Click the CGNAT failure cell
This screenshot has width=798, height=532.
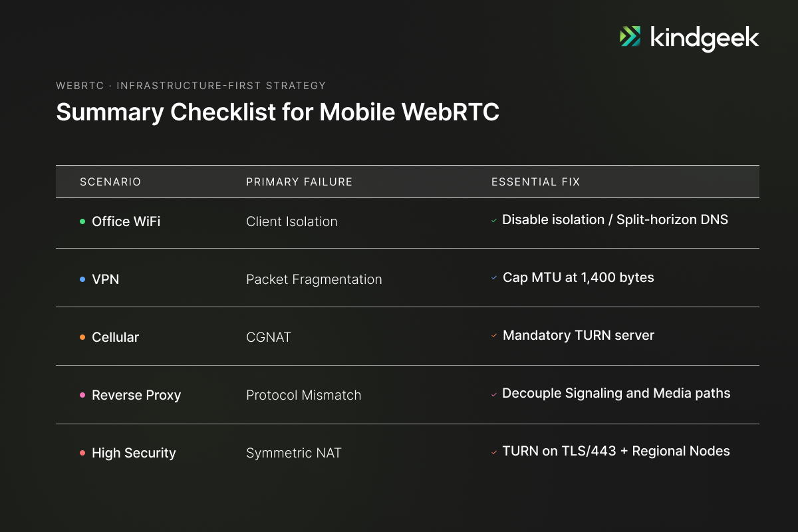(x=269, y=337)
